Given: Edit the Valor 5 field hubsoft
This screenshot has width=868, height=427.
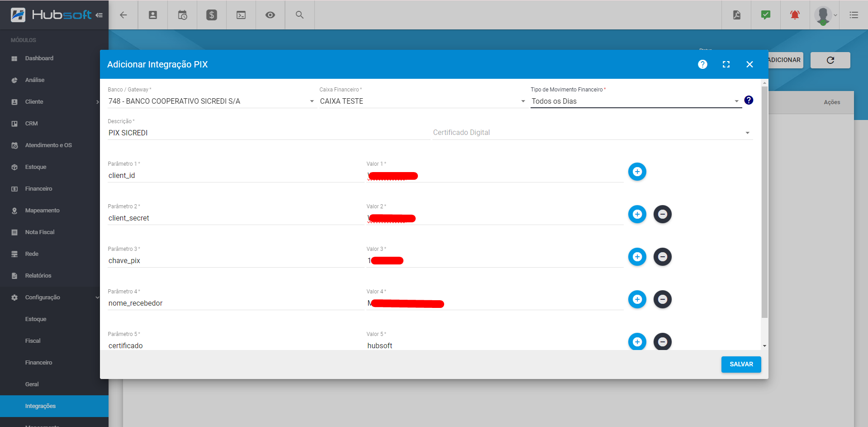Looking at the screenshot, I should click(x=495, y=345).
